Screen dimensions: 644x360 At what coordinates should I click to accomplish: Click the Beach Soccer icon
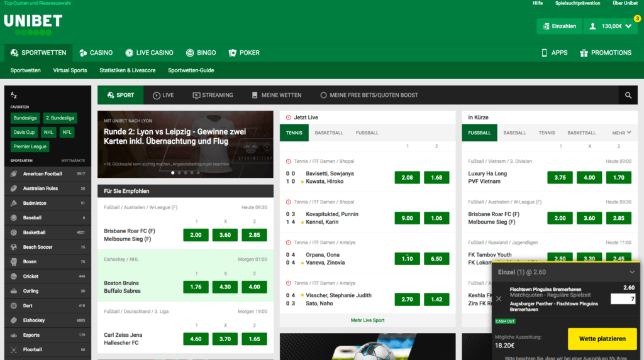point(14,247)
